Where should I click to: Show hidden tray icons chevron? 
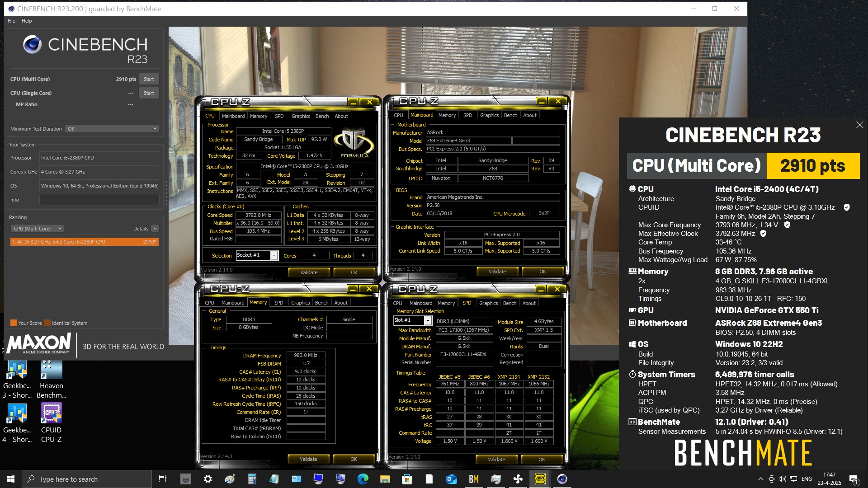(x=760, y=479)
